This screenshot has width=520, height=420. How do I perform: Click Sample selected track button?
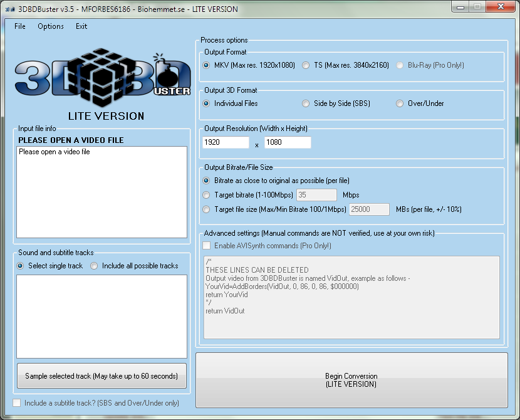(x=101, y=376)
